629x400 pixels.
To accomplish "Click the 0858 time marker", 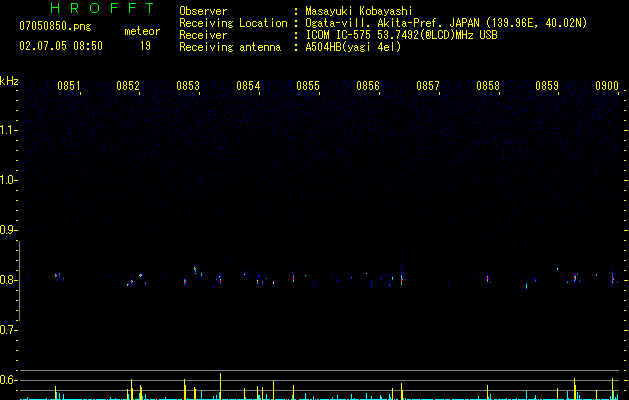I will point(488,85).
